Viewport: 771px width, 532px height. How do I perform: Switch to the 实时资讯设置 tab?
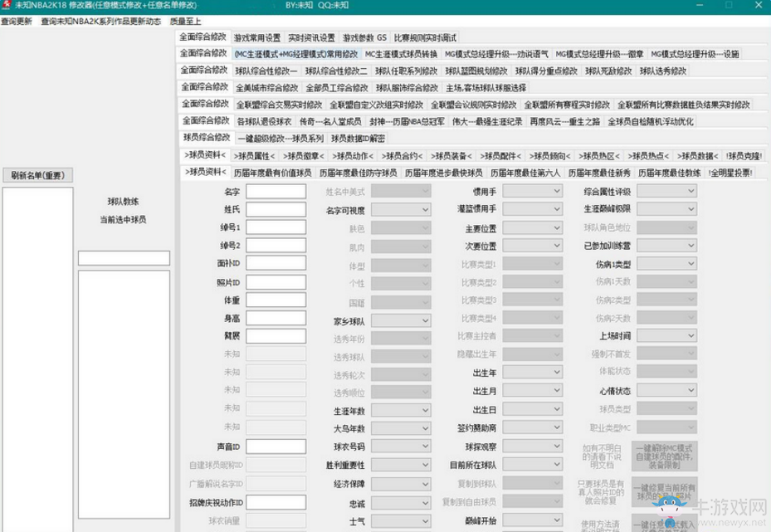pos(311,38)
